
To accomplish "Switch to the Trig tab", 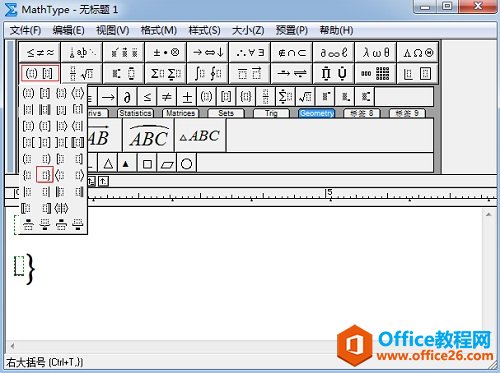I will [x=271, y=113].
